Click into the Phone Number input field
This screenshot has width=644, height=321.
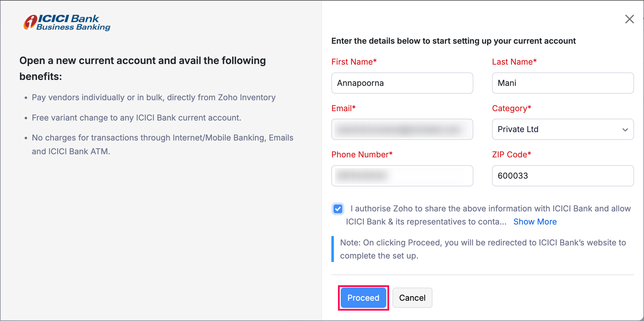[402, 176]
